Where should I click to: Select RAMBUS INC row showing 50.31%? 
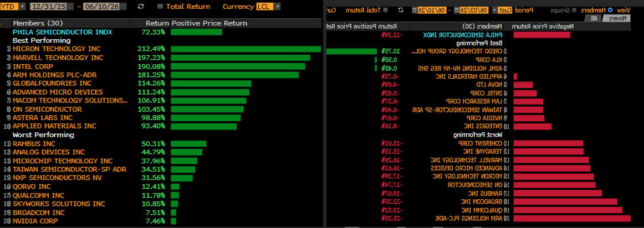point(161,143)
